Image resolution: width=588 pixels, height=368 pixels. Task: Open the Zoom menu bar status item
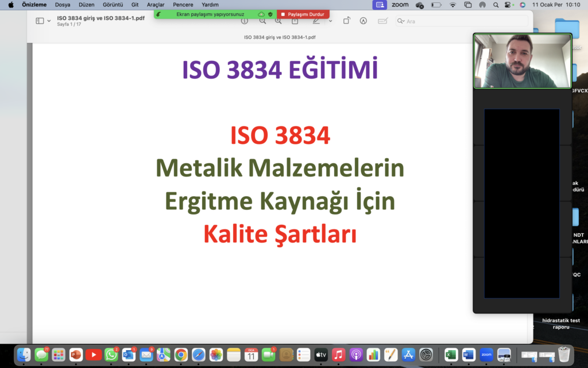[400, 5]
